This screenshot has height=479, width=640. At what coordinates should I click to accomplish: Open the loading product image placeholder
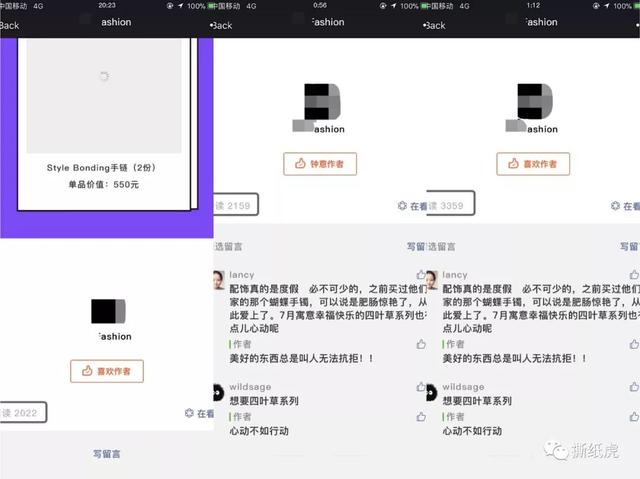coord(104,96)
